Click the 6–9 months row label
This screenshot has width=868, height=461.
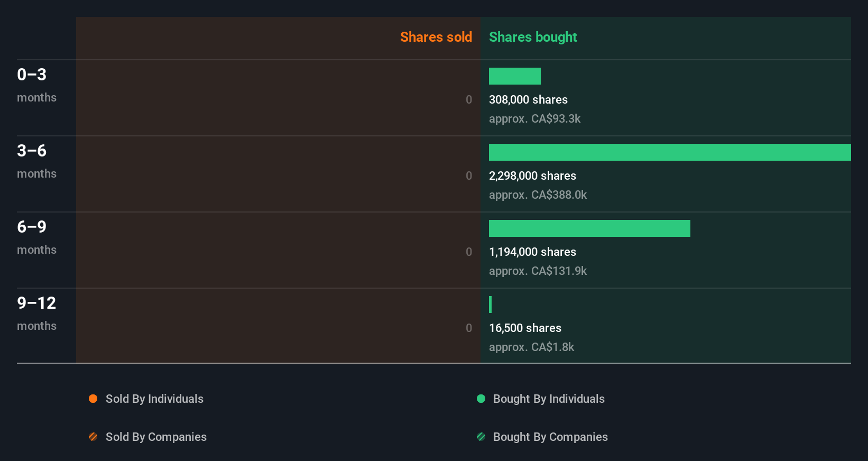36,237
